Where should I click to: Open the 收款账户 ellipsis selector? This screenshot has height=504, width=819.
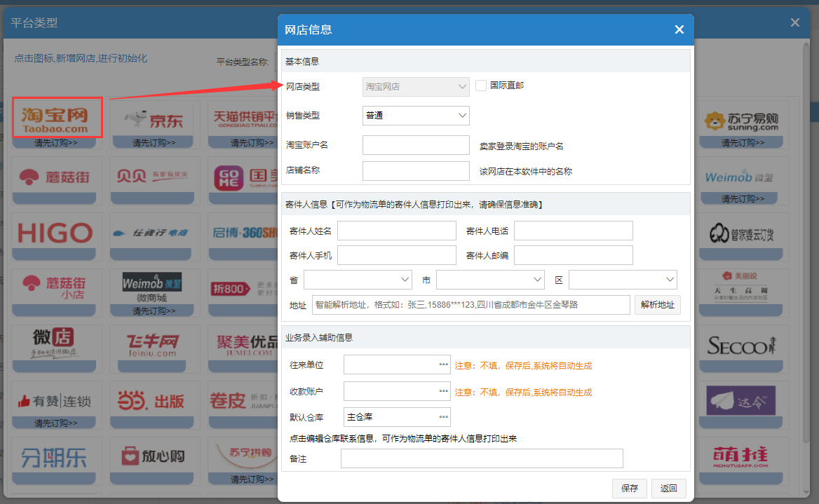pyautogui.click(x=443, y=390)
